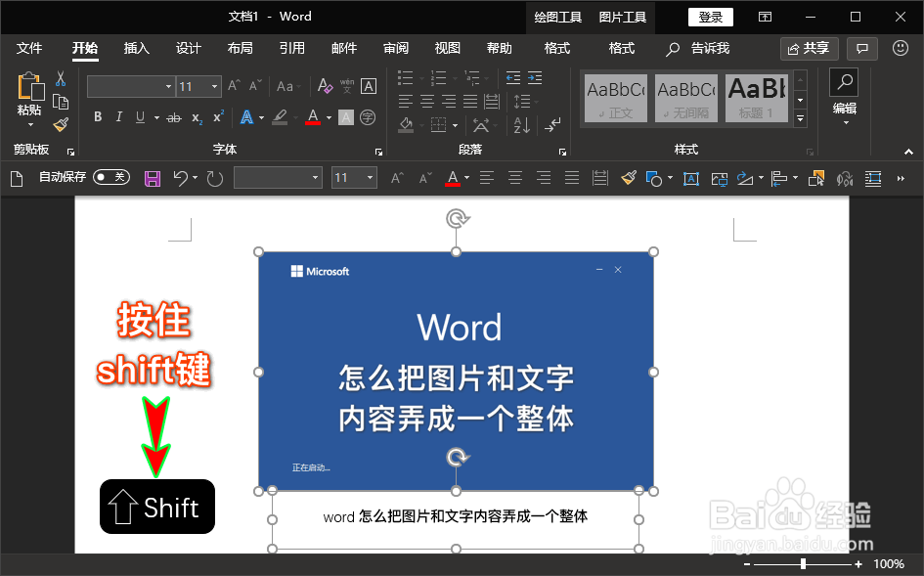Open the Borders dropdown arrow
The image size is (924, 576).
coord(455,125)
